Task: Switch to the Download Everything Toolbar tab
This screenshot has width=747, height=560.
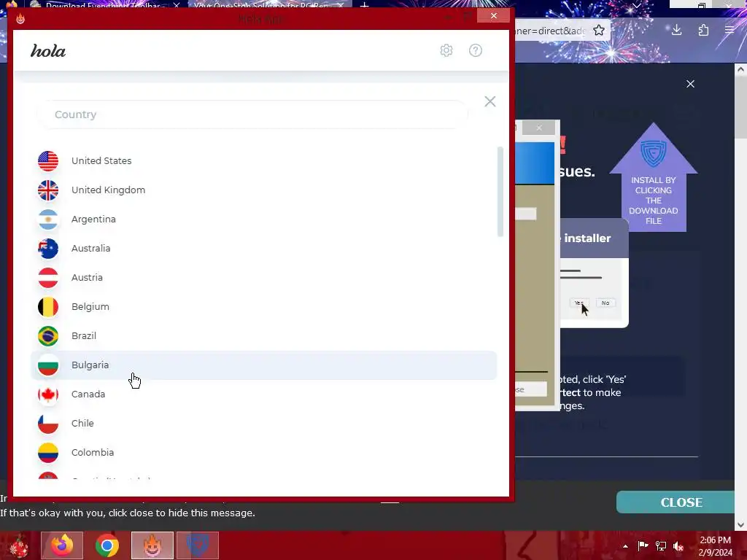Action: click(x=106, y=5)
